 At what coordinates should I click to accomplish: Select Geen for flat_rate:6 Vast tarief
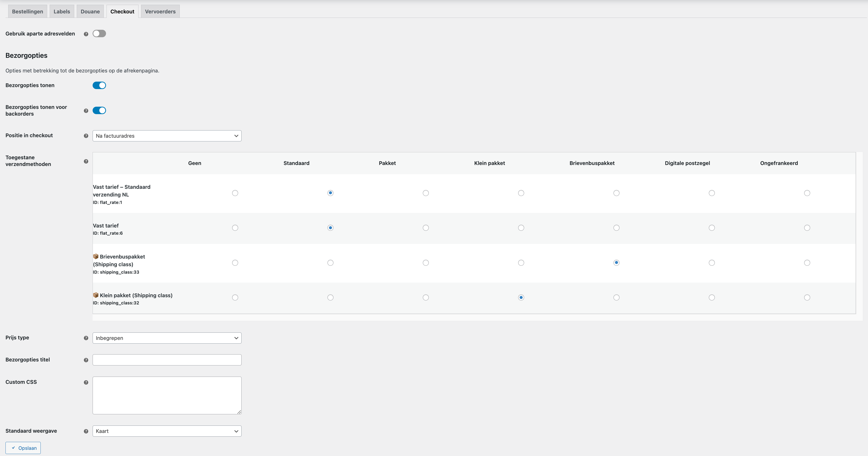click(x=235, y=228)
